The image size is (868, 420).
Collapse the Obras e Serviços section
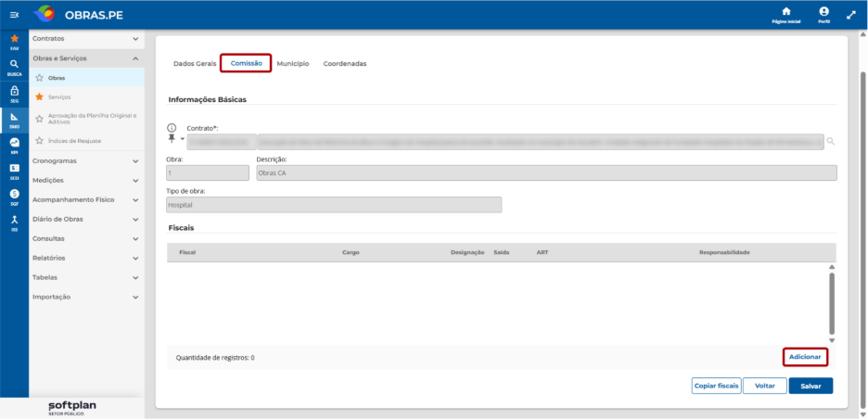click(86, 58)
